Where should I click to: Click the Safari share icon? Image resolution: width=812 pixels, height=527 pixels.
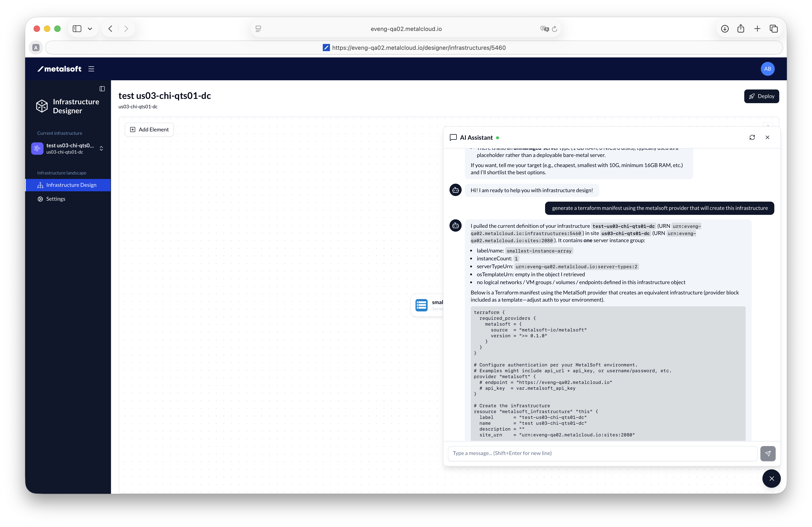tap(741, 29)
